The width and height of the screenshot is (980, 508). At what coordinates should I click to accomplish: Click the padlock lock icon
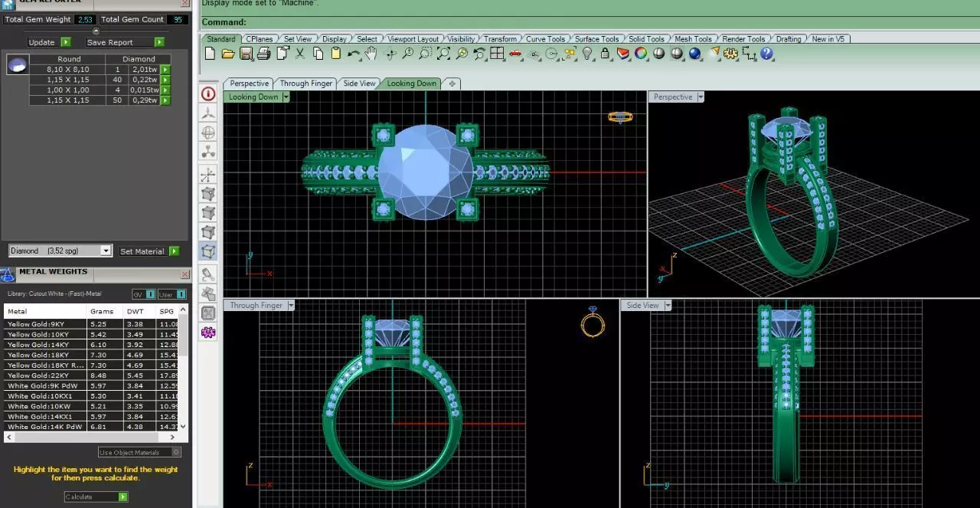point(605,54)
